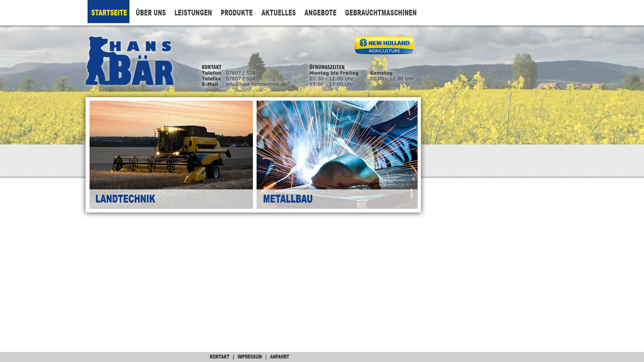The width and height of the screenshot is (644, 362).
Task: Open Kontakt link in the footer
Action: click(219, 357)
